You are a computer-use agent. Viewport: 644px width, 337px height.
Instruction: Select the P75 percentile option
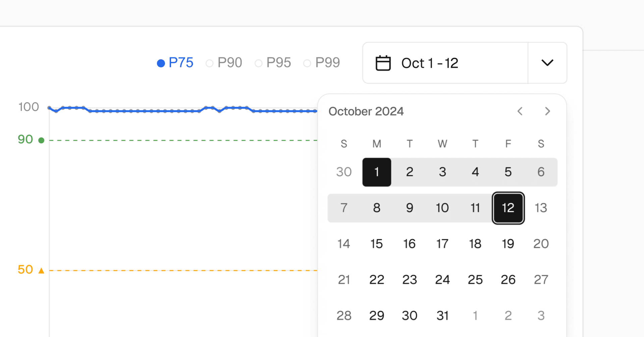coord(175,63)
